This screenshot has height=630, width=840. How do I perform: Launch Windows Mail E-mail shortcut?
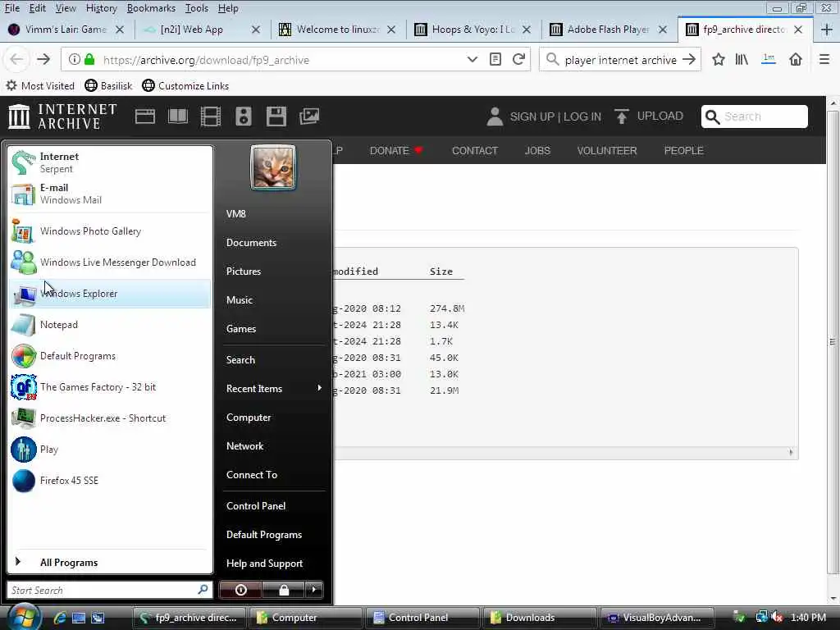(x=110, y=194)
